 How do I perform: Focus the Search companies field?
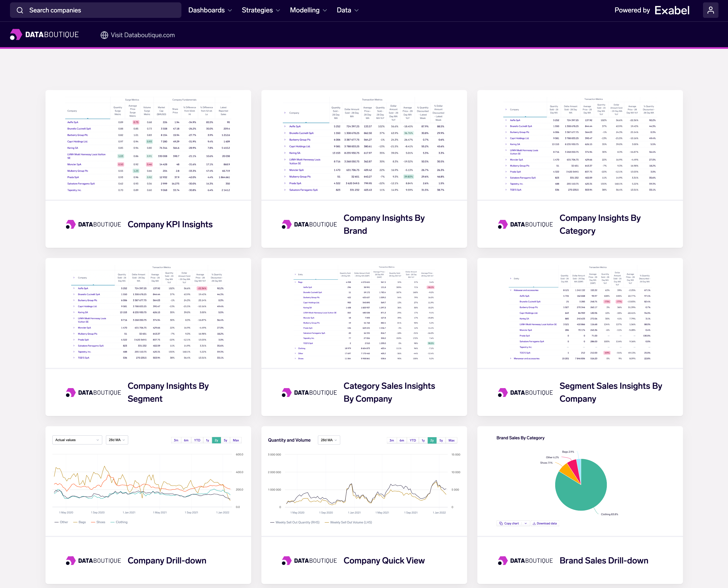(96, 10)
